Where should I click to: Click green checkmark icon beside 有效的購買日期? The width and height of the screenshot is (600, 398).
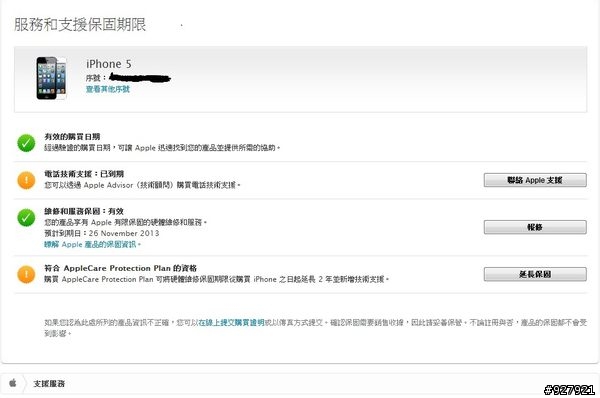pos(26,143)
